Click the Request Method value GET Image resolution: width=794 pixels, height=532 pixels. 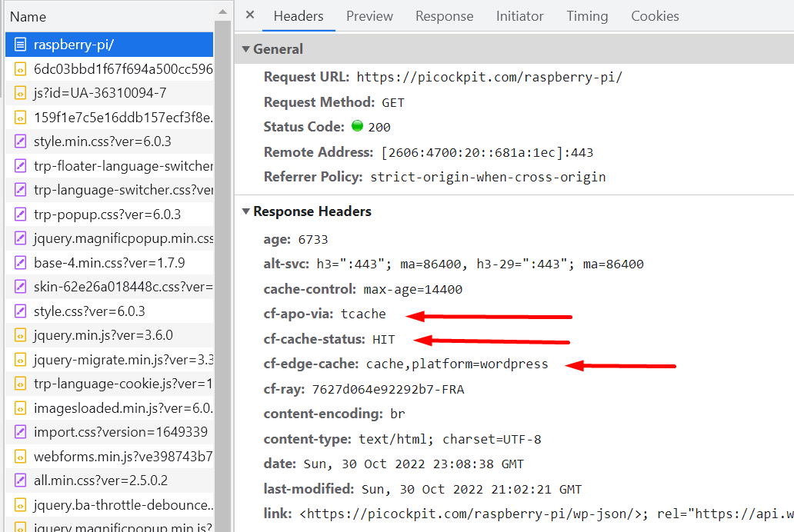tap(393, 103)
